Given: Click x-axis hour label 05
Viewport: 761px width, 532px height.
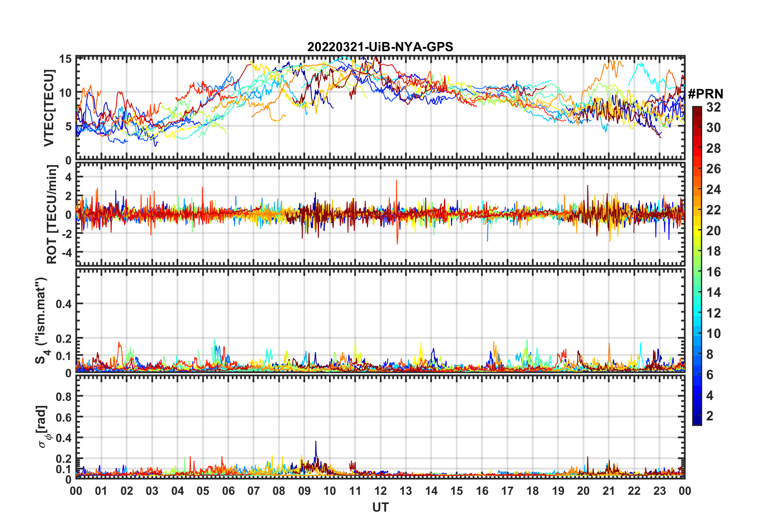Looking at the screenshot, I should [203, 491].
